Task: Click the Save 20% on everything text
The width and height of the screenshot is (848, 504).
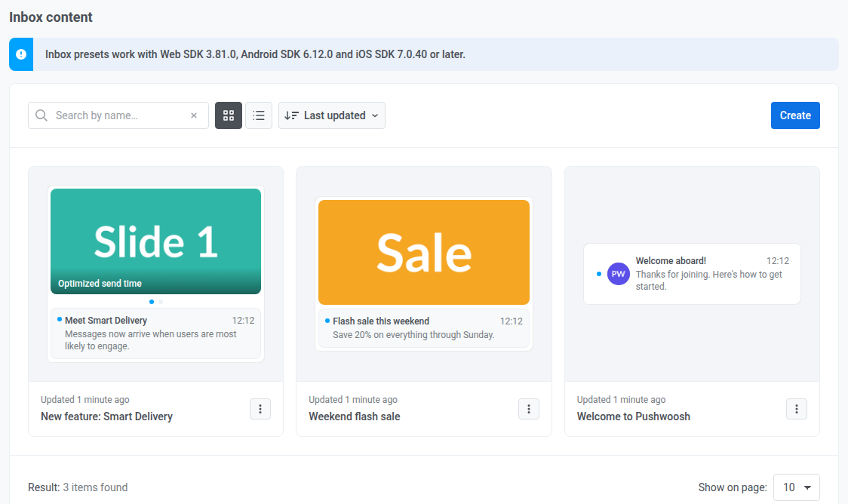Action: pos(413,335)
